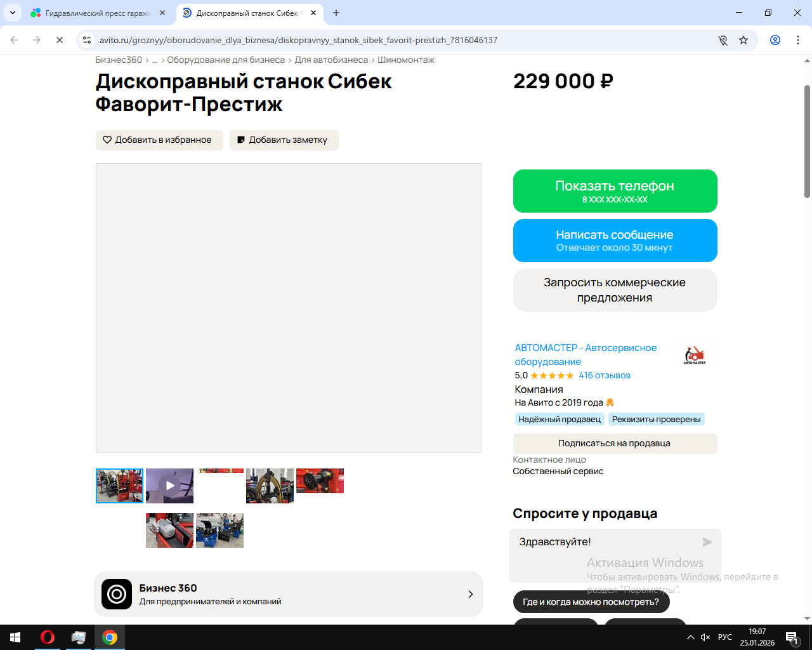This screenshot has width=812, height=650.
Task: Open tab search dropdown arrow
Action: click(12, 13)
